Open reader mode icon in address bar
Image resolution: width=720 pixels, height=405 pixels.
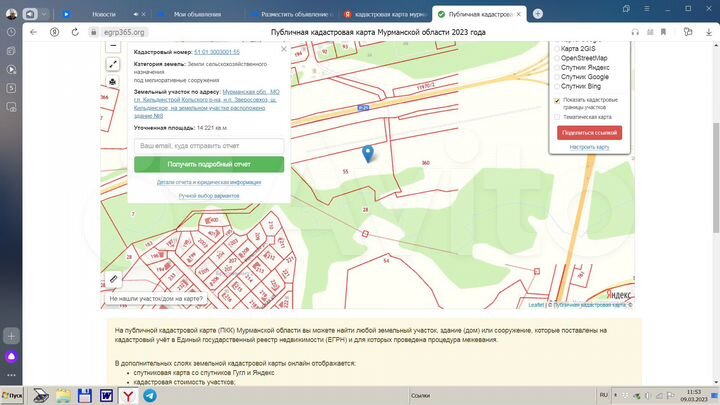650,32
